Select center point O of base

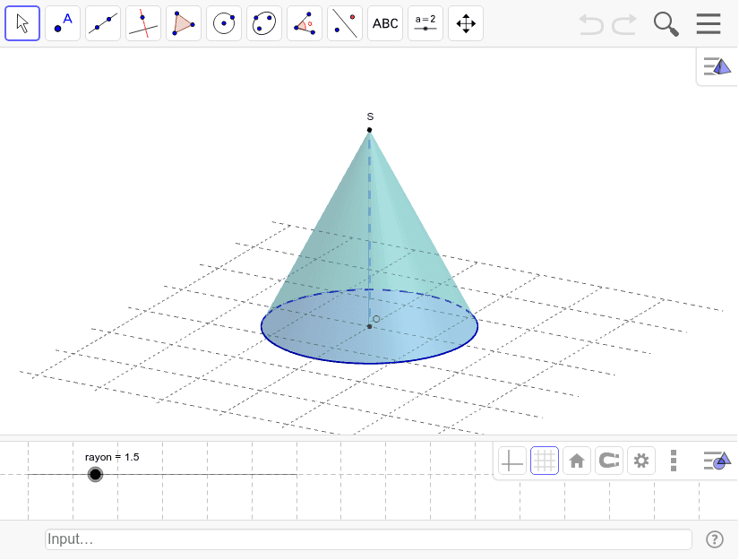tap(369, 326)
